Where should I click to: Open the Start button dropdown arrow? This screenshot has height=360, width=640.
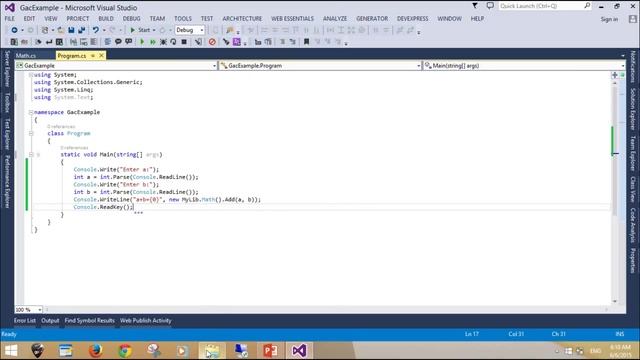(154, 30)
